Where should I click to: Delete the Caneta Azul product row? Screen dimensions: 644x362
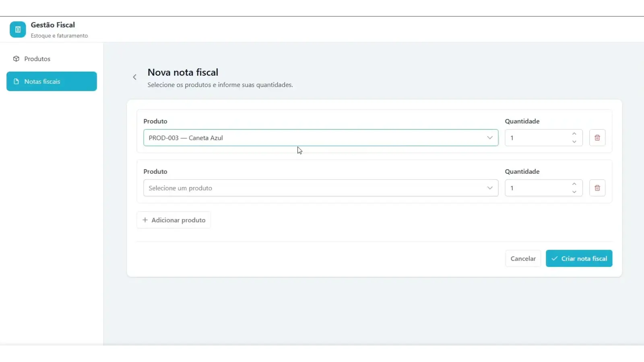pyautogui.click(x=597, y=138)
